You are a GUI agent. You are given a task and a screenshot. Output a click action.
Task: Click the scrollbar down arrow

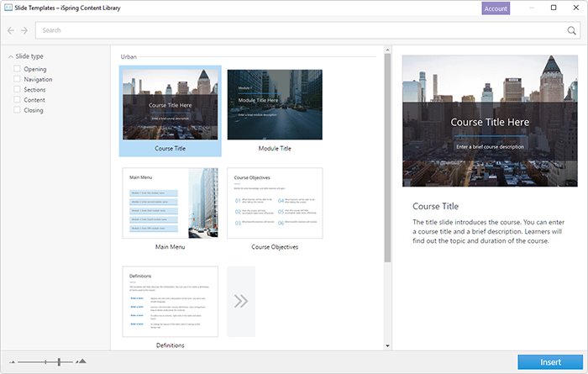(x=387, y=346)
